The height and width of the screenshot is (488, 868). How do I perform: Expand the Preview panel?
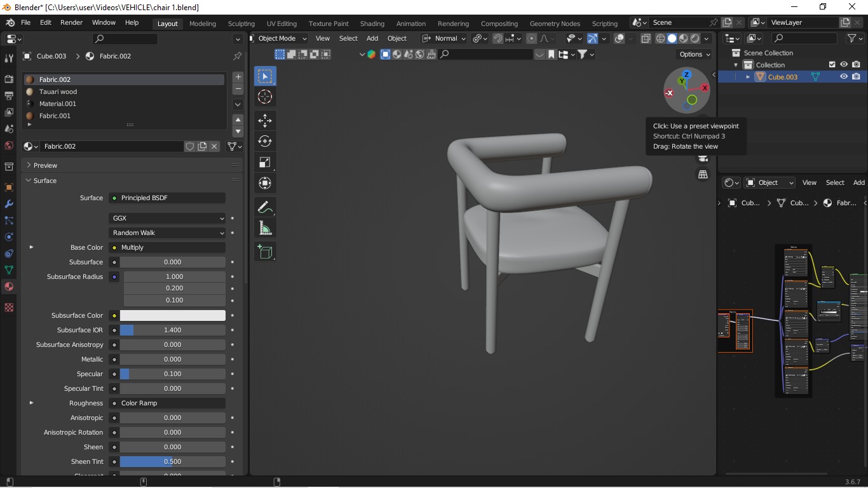coord(28,165)
